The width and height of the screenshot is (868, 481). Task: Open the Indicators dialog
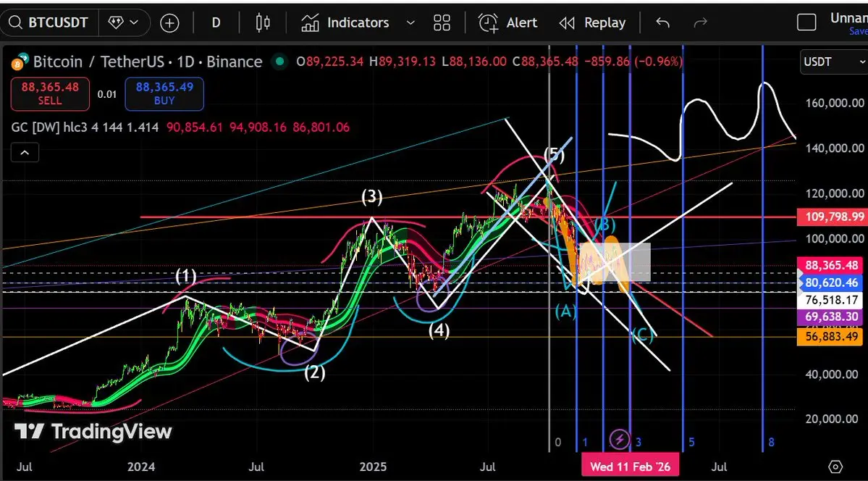345,22
